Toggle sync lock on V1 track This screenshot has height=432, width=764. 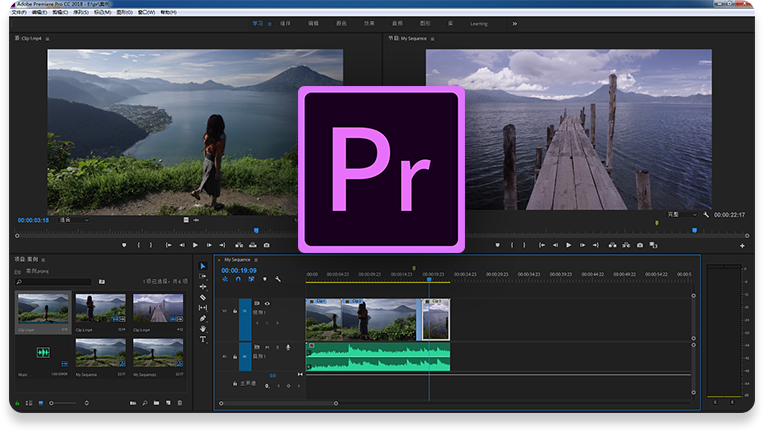pyautogui.click(x=257, y=303)
